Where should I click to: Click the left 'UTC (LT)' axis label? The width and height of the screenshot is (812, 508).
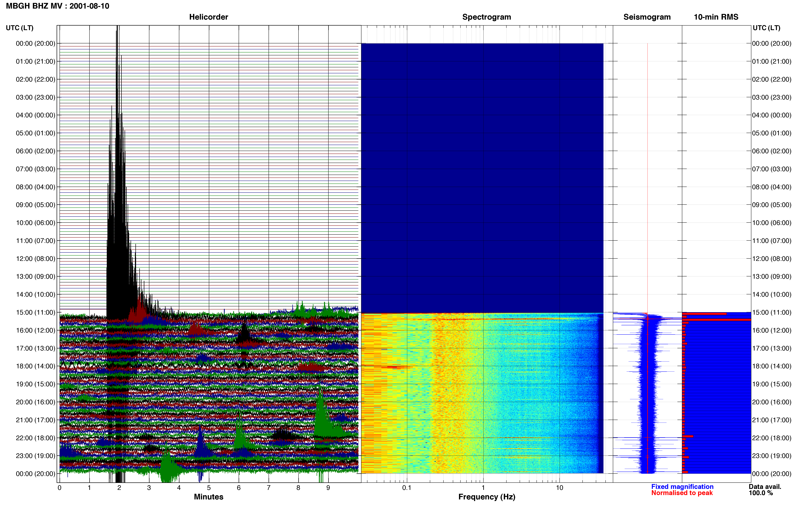[x=20, y=28]
